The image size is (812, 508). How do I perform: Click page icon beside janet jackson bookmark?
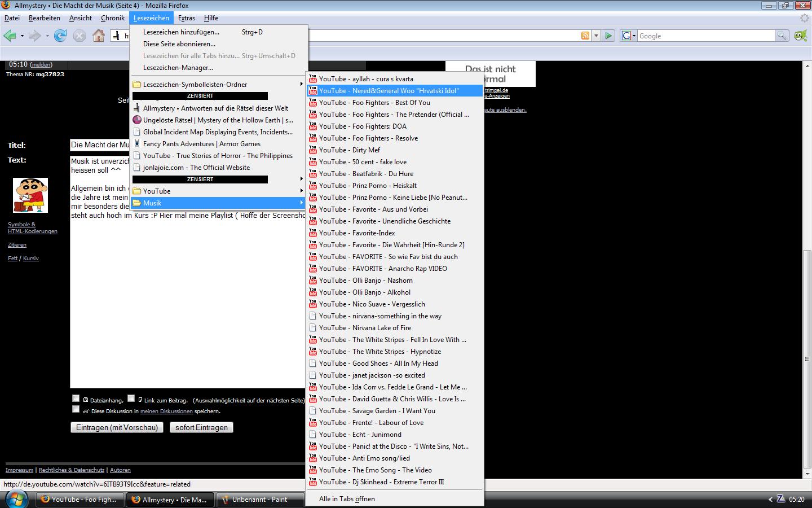[x=313, y=375]
